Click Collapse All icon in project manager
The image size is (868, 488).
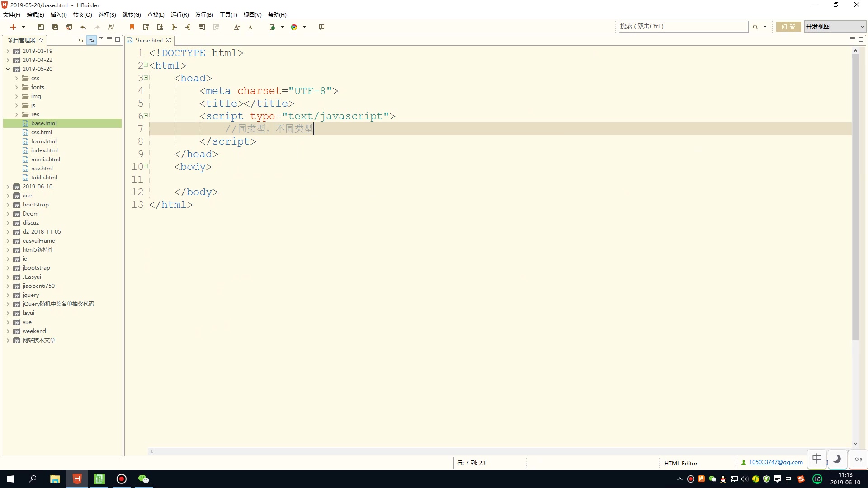pos(81,40)
